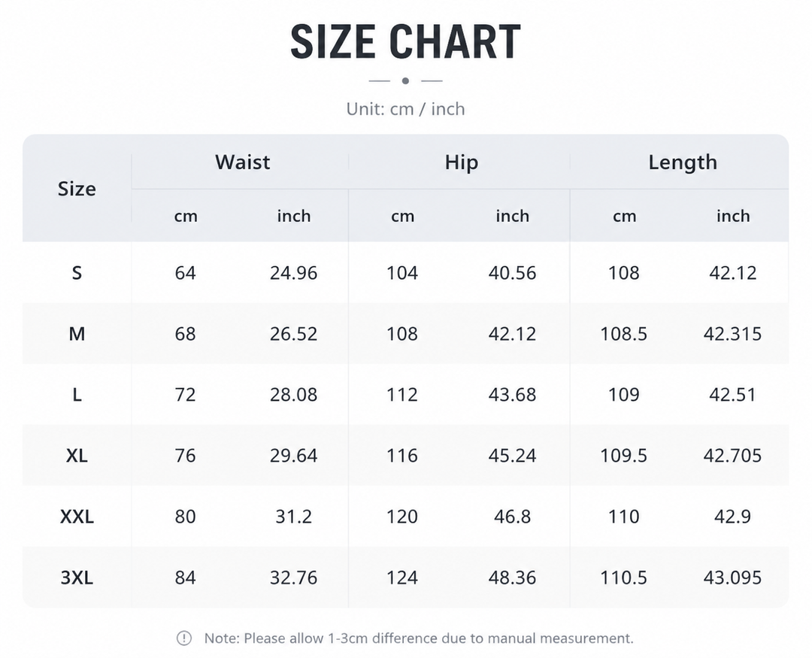This screenshot has height=658, width=812.
Task: Click the 24.96 waist inch value
Action: (x=294, y=272)
